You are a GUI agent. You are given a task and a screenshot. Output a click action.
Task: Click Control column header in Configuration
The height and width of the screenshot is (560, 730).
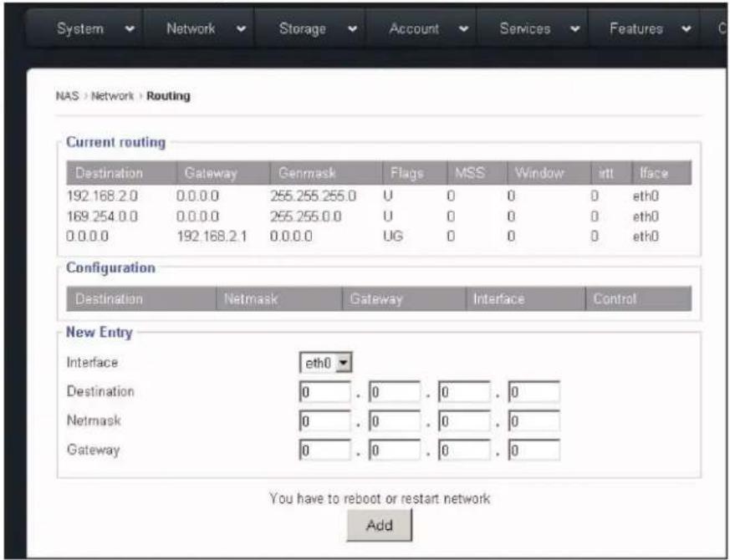638,299
